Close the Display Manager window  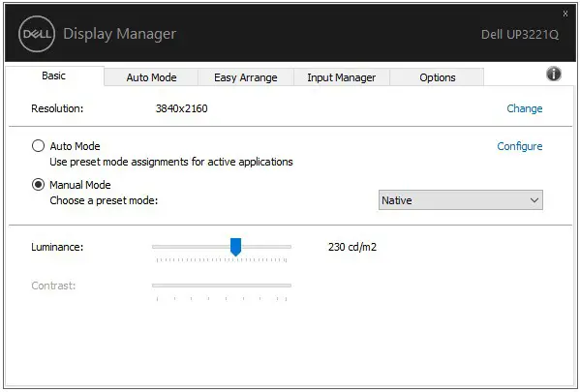coord(565,14)
